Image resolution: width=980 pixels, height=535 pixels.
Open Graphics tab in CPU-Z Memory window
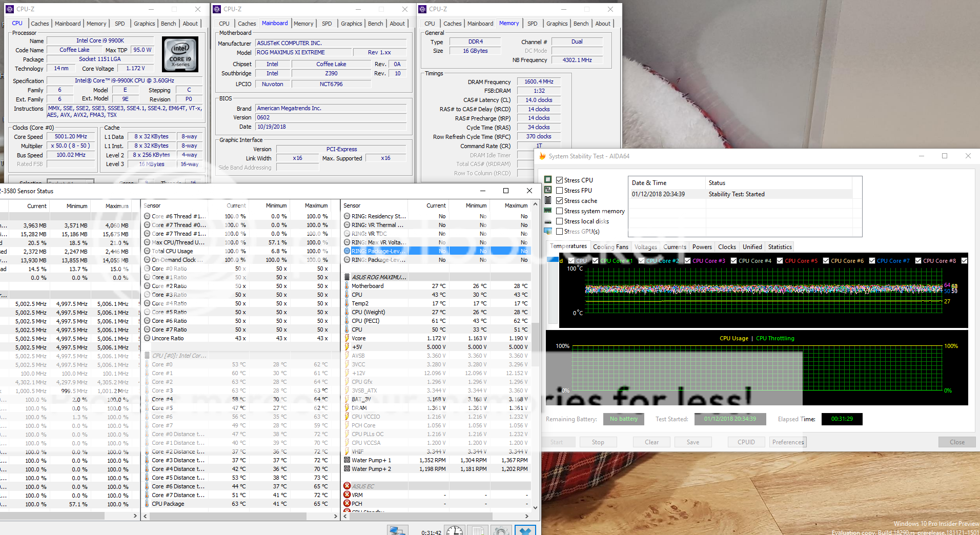click(x=557, y=24)
